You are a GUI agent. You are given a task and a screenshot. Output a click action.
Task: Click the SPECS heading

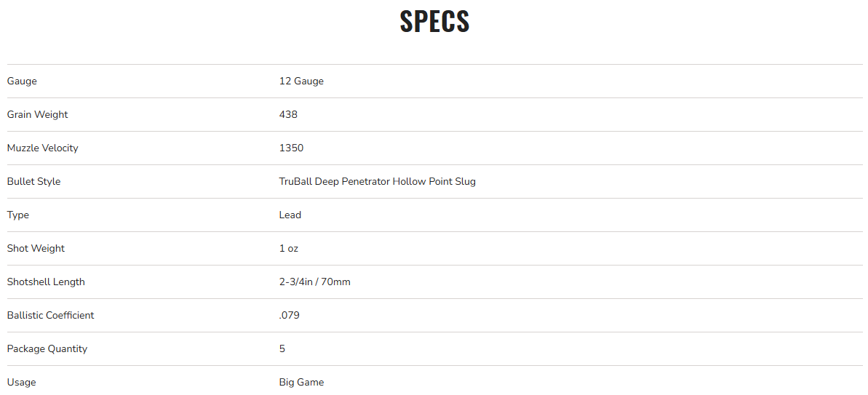click(x=434, y=22)
